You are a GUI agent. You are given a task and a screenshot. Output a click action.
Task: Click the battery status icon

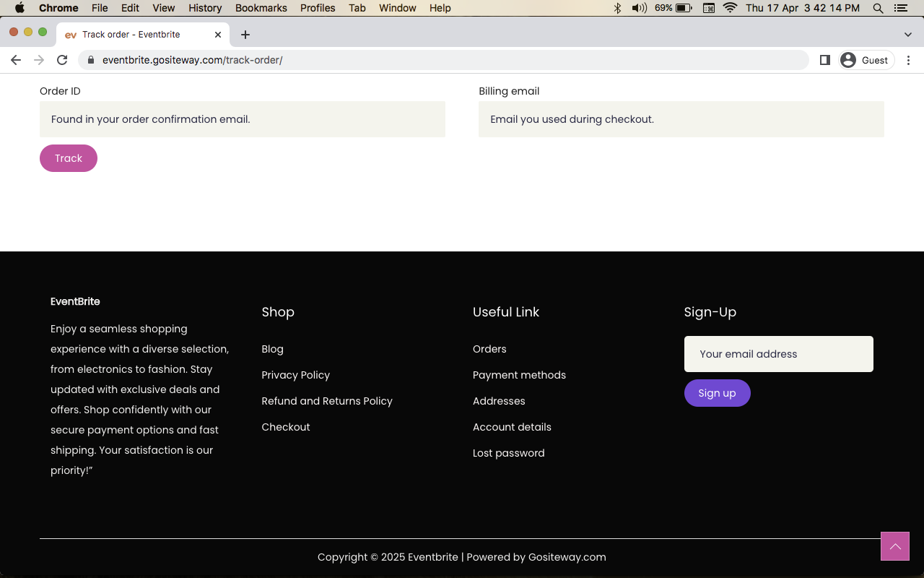(x=684, y=8)
